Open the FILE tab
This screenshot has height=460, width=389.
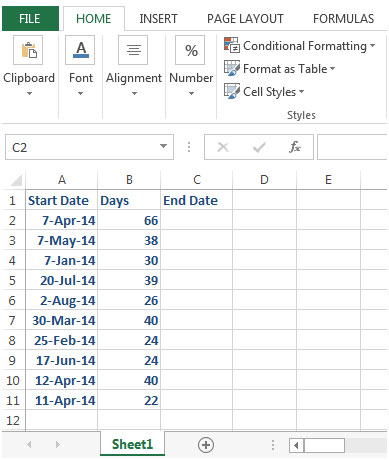tap(30, 19)
